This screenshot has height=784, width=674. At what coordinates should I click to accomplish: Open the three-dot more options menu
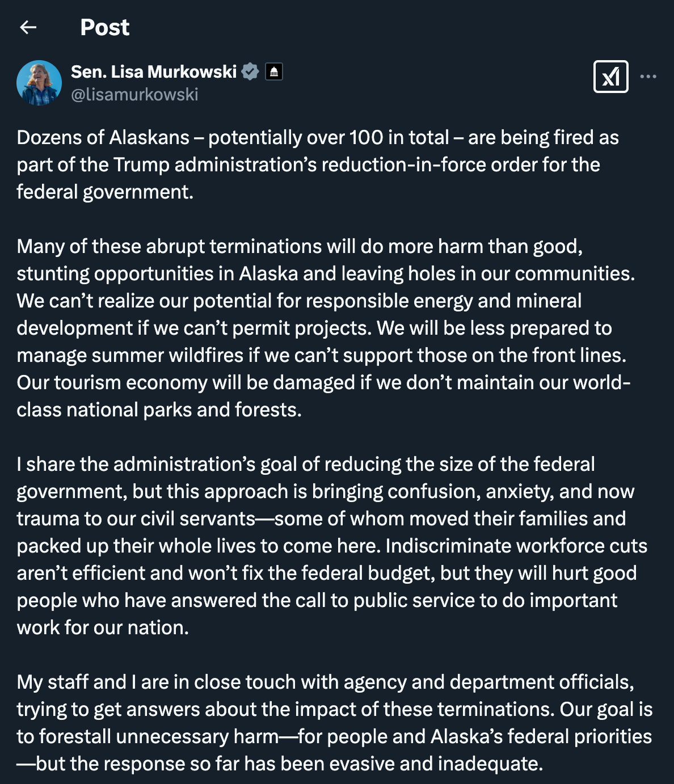(648, 77)
